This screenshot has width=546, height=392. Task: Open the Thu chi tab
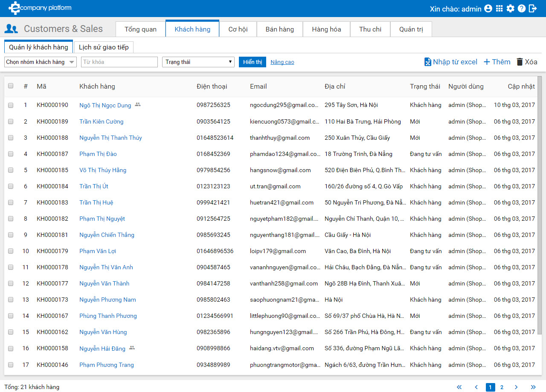coord(370,29)
